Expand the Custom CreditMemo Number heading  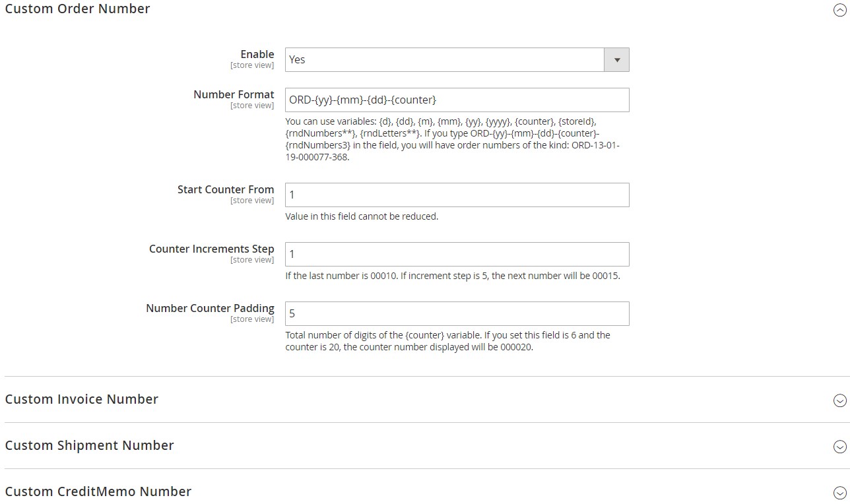(x=98, y=491)
